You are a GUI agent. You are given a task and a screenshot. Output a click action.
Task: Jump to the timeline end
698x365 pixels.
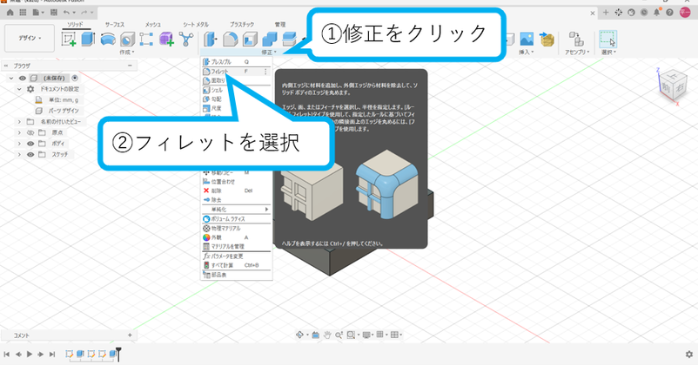tap(52, 354)
